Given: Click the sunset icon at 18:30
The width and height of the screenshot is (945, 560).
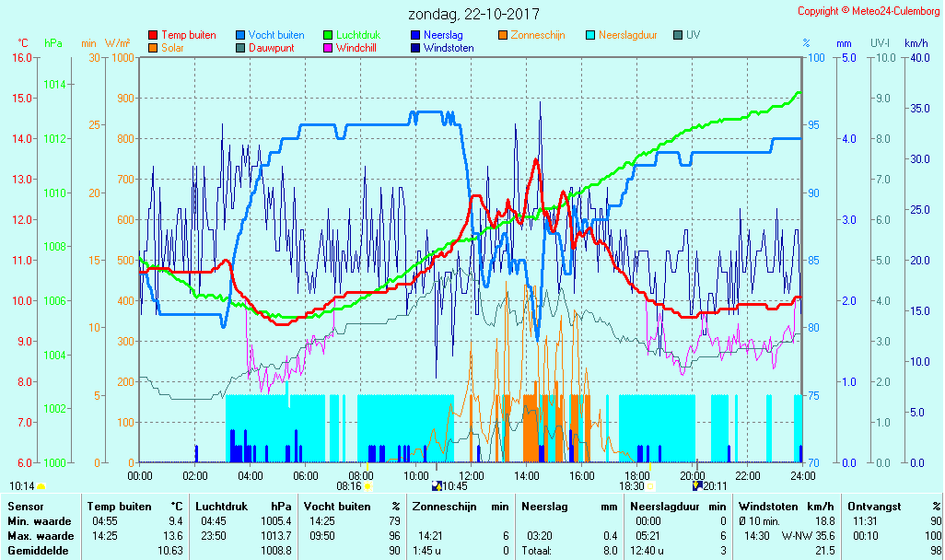Looking at the screenshot, I should pos(651,485).
